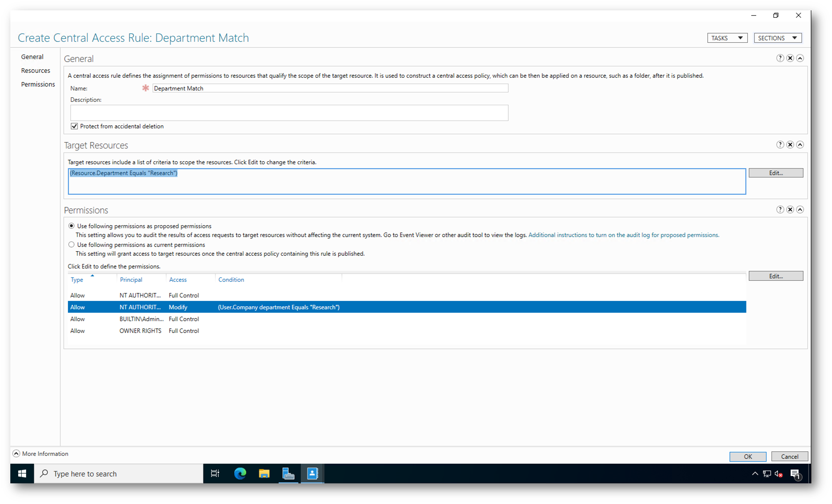Select the proposed permissions radio option
This screenshot has width=832, height=504.
(x=72, y=226)
